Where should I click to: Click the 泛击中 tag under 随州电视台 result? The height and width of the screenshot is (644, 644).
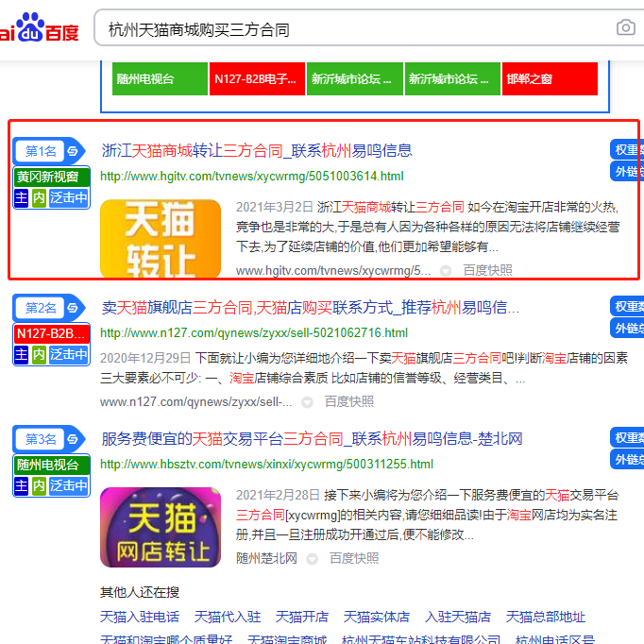(69, 486)
